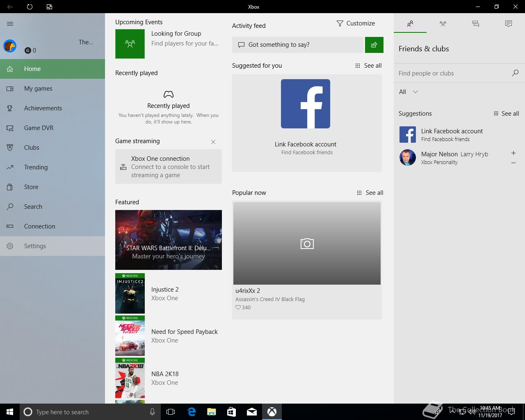Screen dimensions: 525x420
Task: Add Major Nelson as friend with plus
Action: point(513,153)
